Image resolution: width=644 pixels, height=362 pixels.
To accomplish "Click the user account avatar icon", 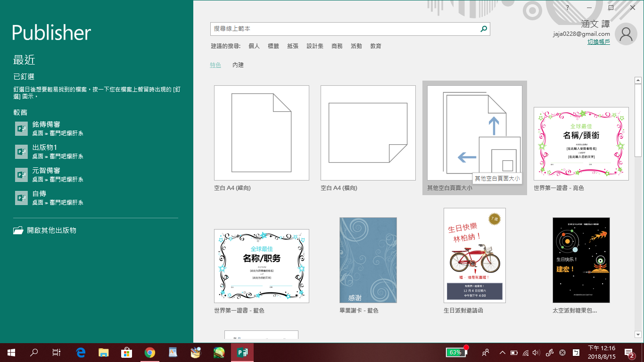I will pos(626,34).
